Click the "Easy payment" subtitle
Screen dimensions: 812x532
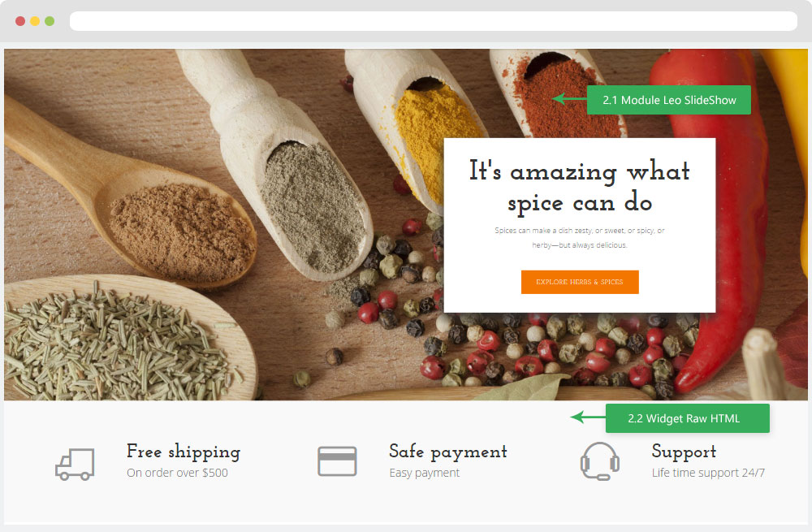coord(424,473)
